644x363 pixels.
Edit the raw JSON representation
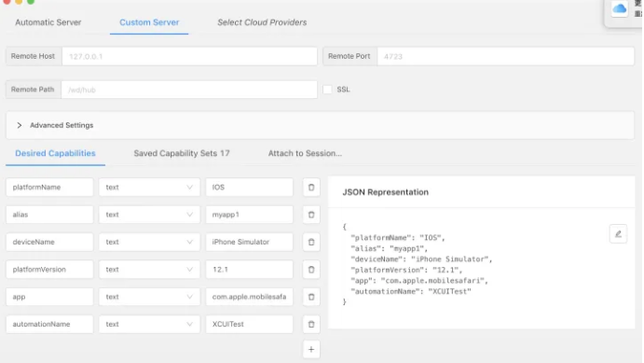pyautogui.click(x=618, y=234)
